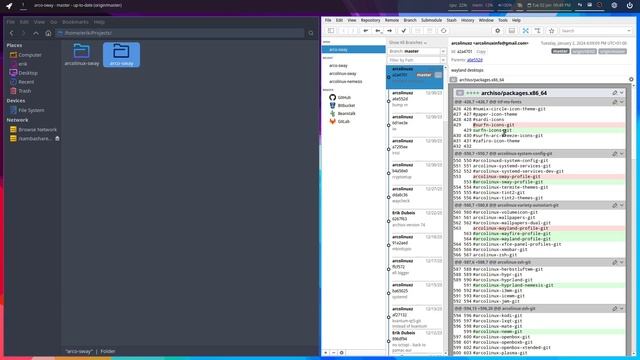Image resolution: width=640 pixels, height=360 pixels.
Task: Select the arcolinux-nemesis recent repository
Action: tap(345, 82)
